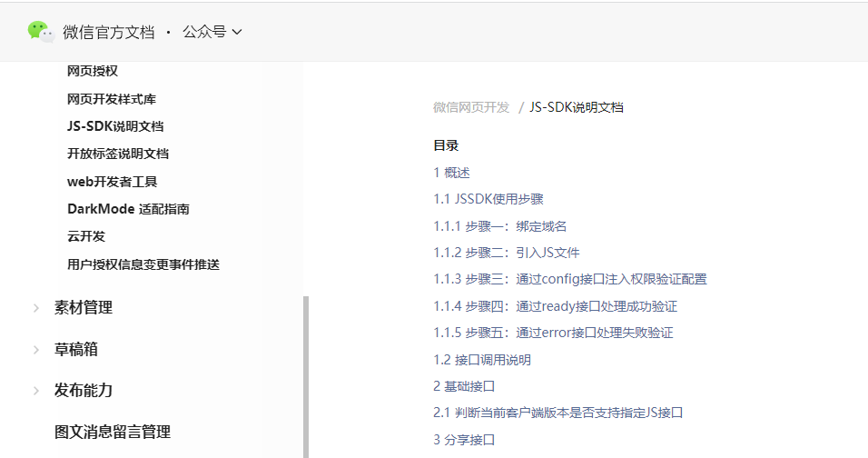This screenshot has width=868, height=458.
Task: Open DarkMode 适配指南 in the sidebar
Action: (x=128, y=209)
